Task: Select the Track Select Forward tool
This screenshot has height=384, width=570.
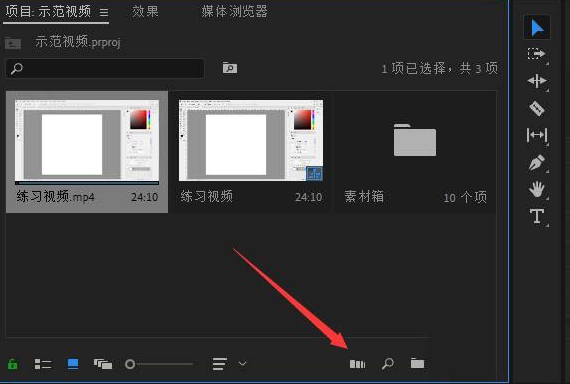Action: click(537, 54)
